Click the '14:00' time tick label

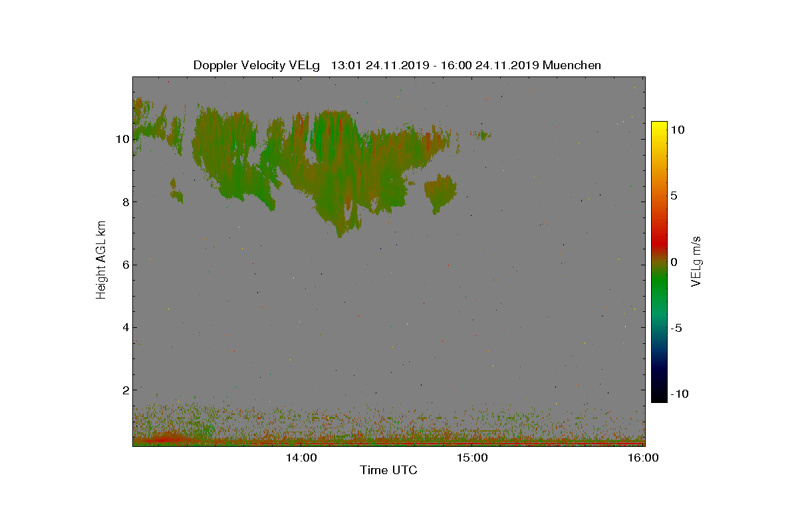click(x=301, y=458)
